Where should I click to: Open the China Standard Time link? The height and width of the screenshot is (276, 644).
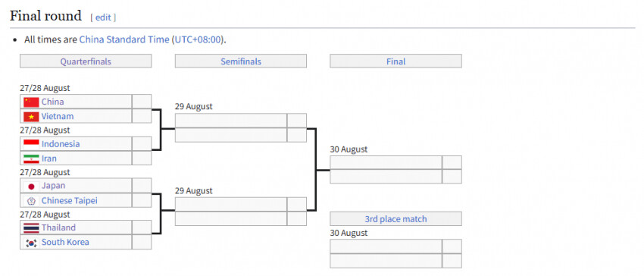[x=124, y=39]
